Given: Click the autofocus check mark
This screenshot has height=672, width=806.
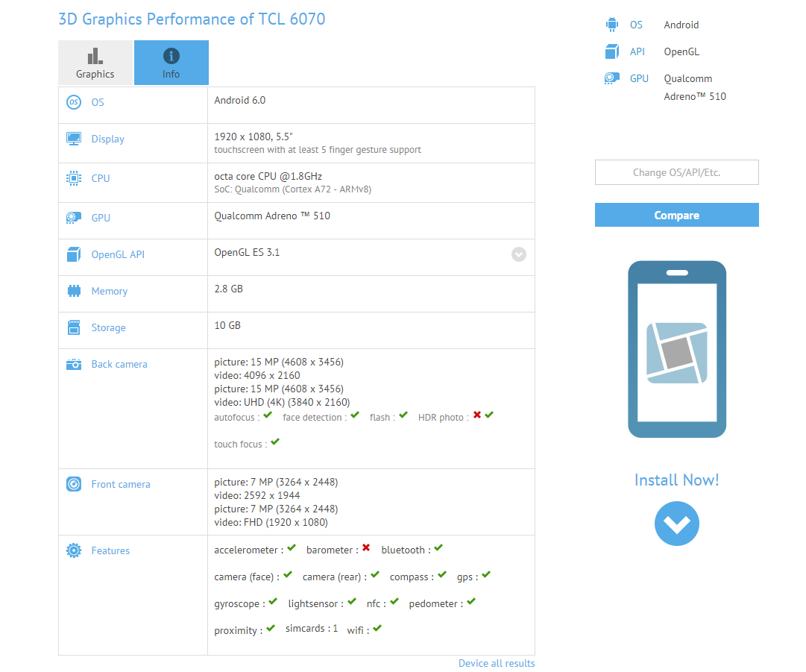Looking at the screenshot, I should coord(268,415).
